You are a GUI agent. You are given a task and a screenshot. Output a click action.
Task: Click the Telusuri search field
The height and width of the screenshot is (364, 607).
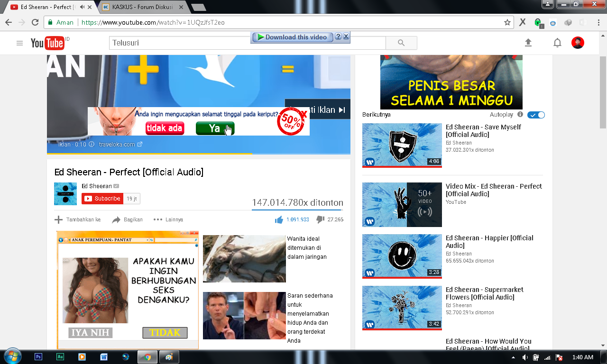click(248, 43)
